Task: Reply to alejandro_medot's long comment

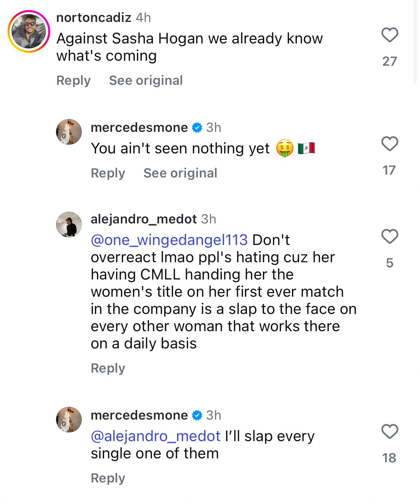Action: pyautogui.click(x=108, y=368)
